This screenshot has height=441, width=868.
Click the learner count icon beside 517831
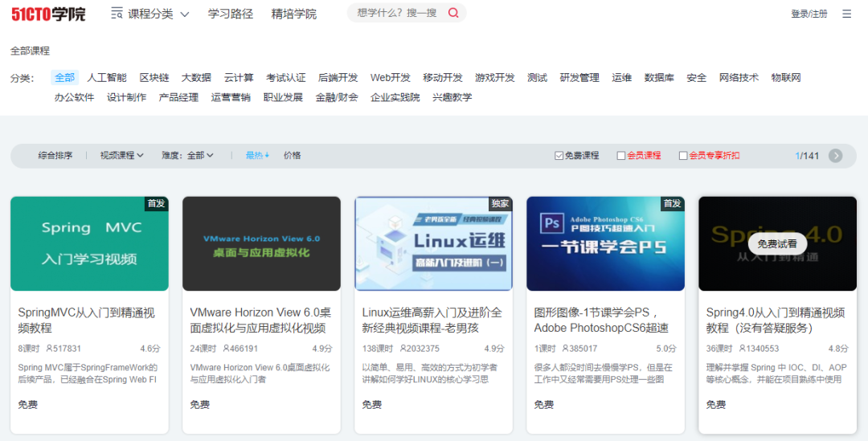[49, 349]
